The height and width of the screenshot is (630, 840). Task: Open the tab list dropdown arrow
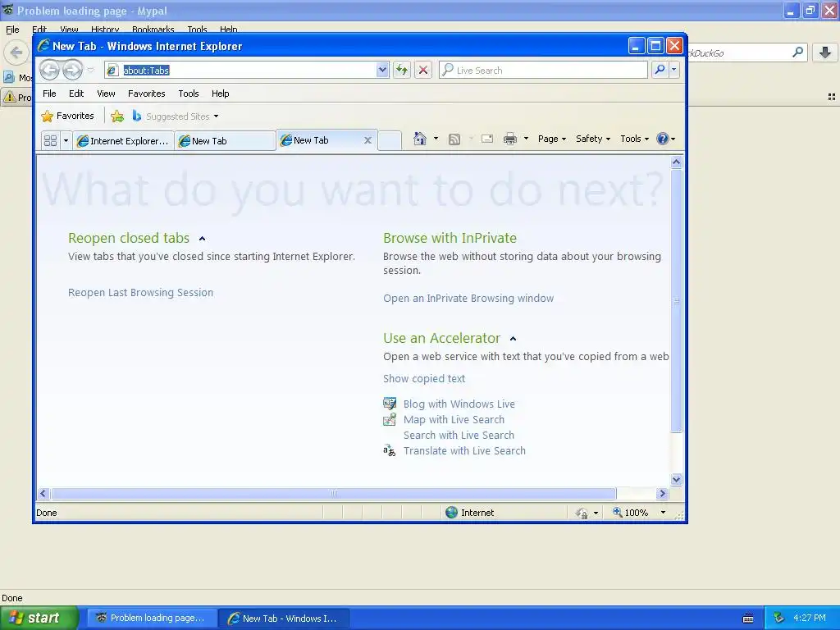(66, 140)
